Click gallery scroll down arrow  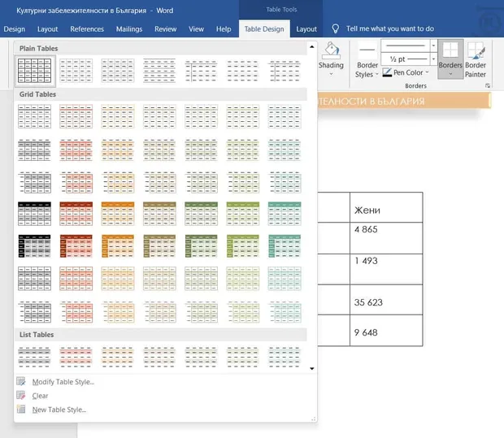point(312,369)
